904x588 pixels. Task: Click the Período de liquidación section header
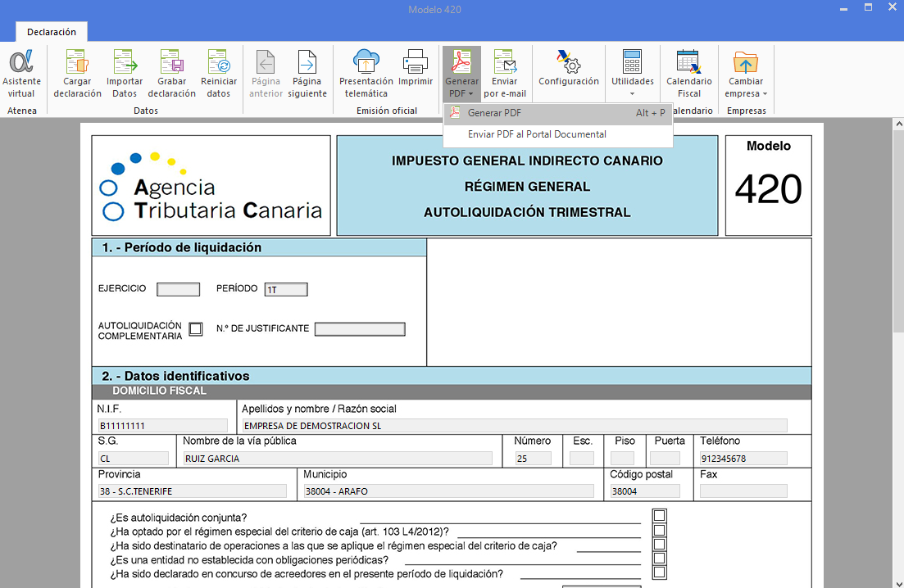click(x=259, y=247)
